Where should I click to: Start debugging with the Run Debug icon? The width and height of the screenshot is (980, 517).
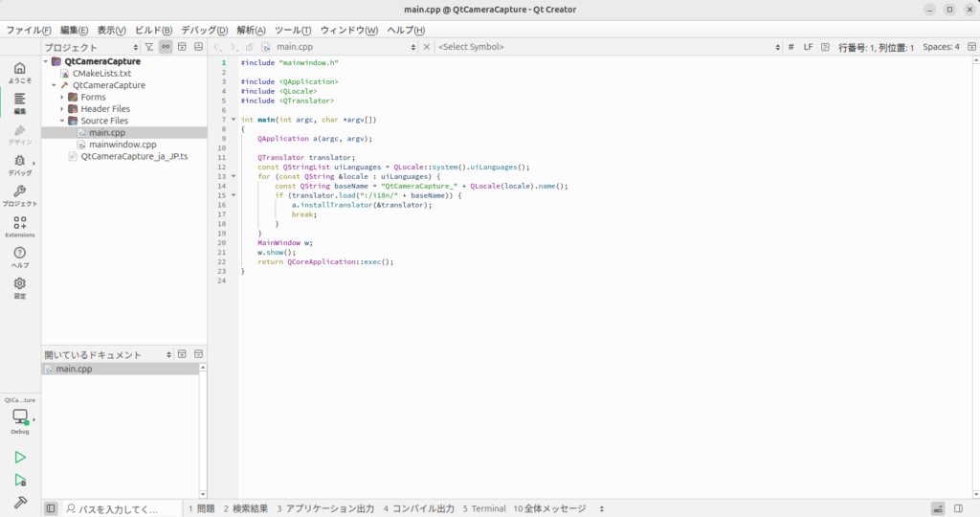click(x=20, y=480)
